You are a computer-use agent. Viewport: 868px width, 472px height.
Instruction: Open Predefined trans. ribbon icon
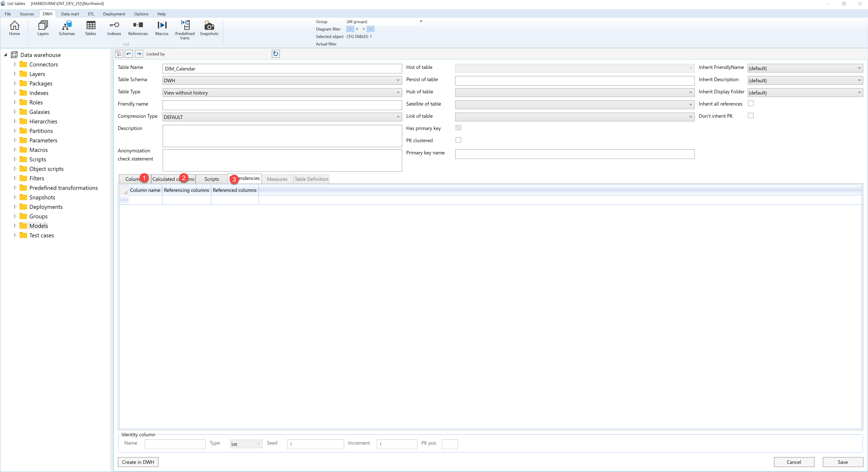click(x=185, y=30)
